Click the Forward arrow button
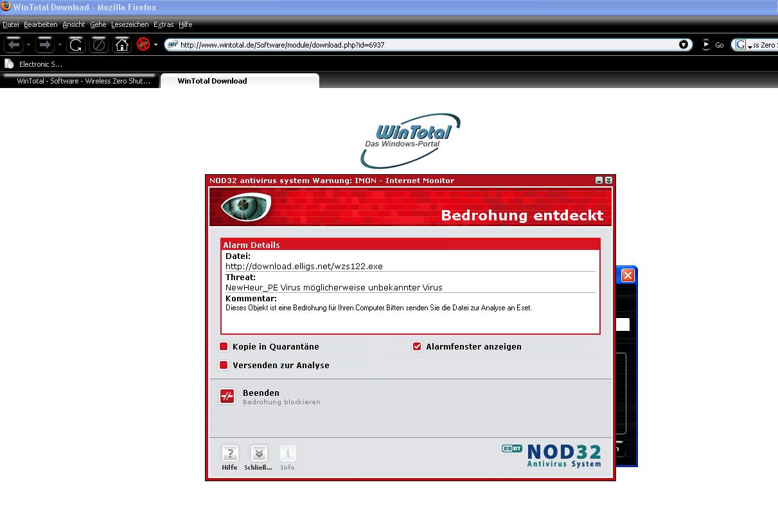The width and height of the screenshot is (778, 532). (x=44, y=45)
